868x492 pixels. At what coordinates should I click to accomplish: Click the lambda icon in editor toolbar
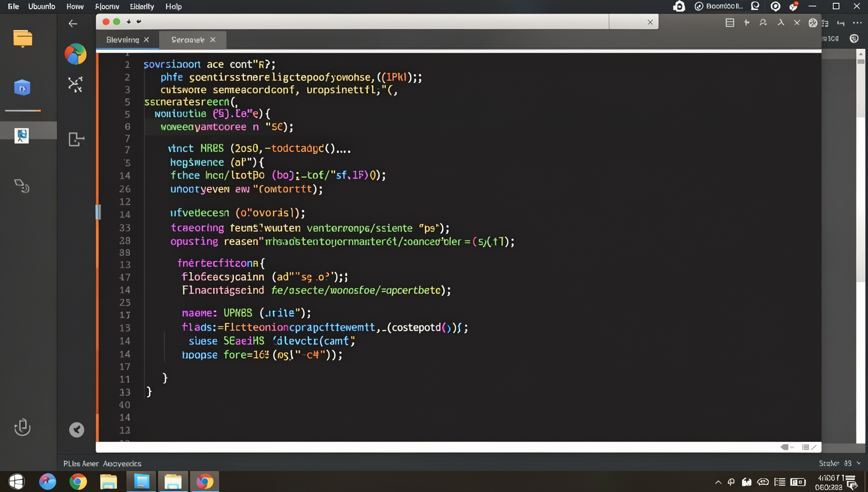tap(781, 22)
